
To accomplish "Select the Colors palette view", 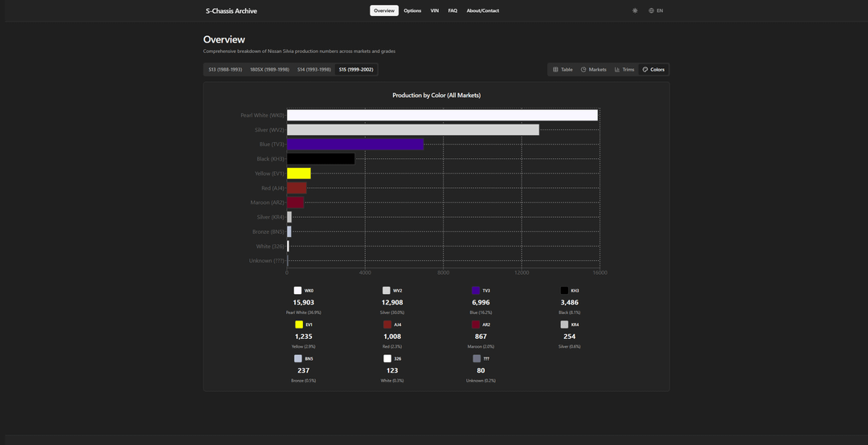I will tap(653, 70).
